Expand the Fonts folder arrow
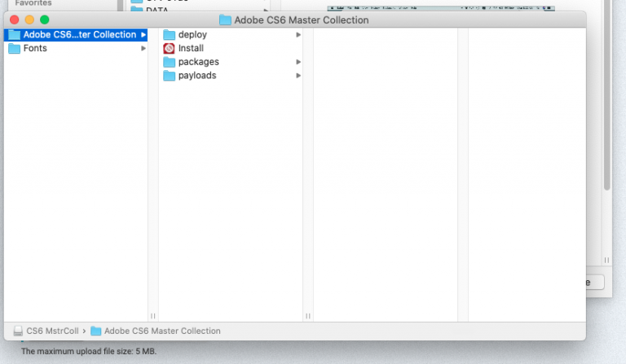The image size is (626, 364). (143, 48)
